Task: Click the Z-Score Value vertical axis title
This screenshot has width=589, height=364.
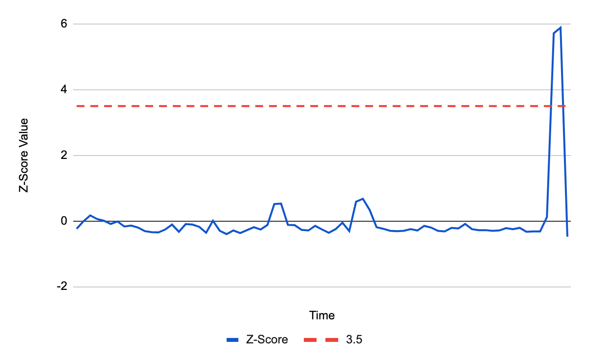Action: (x=24, y=155)
